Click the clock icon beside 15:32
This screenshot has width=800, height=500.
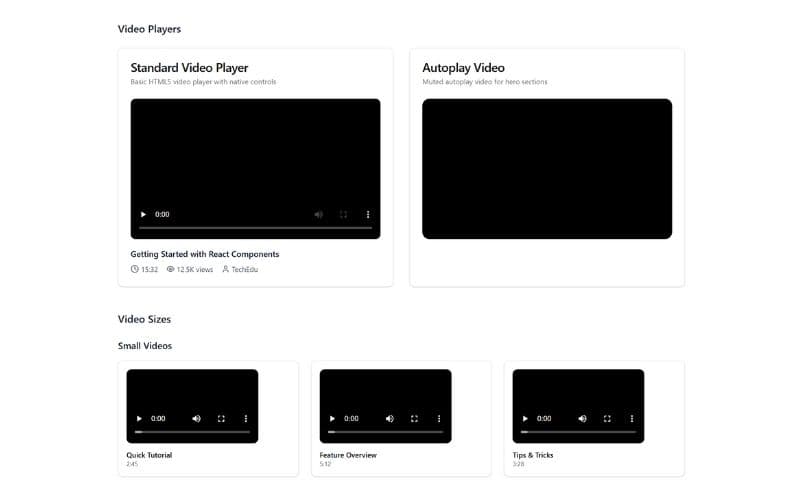(x=135, y=269)
